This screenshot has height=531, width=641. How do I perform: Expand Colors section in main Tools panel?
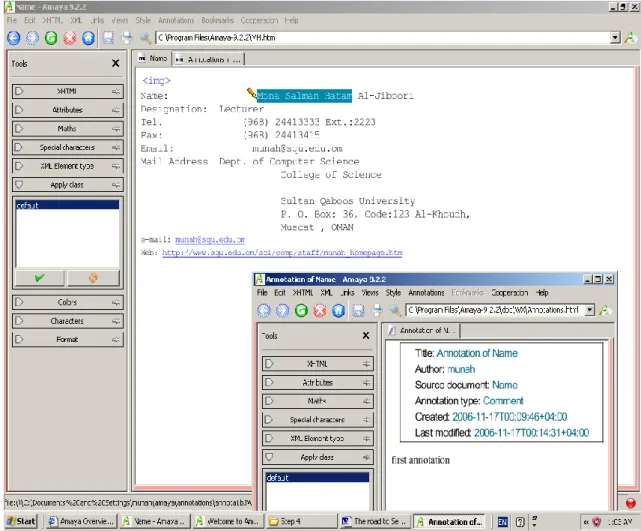coord(67,302)
